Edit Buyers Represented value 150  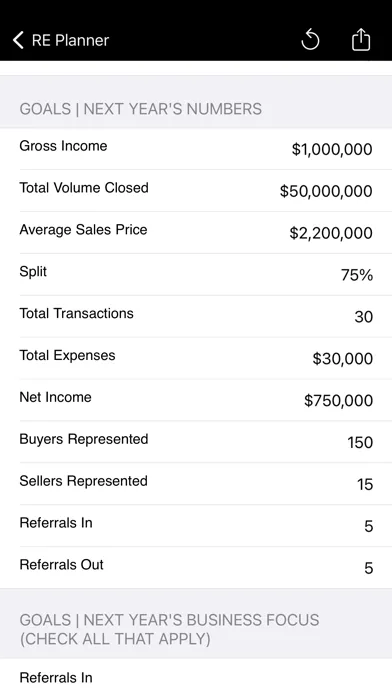click(360, 442)
